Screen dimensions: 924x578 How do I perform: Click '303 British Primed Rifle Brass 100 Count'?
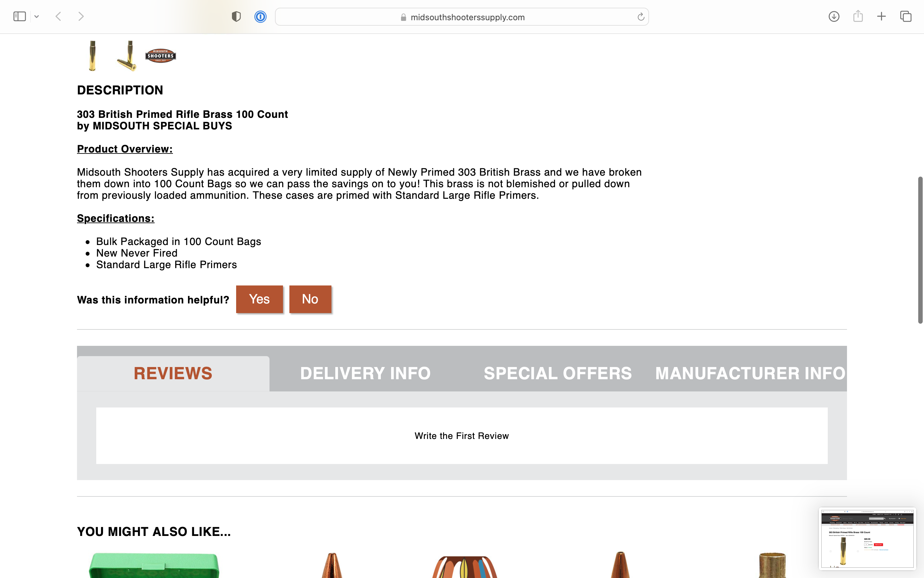pos(183,114)
